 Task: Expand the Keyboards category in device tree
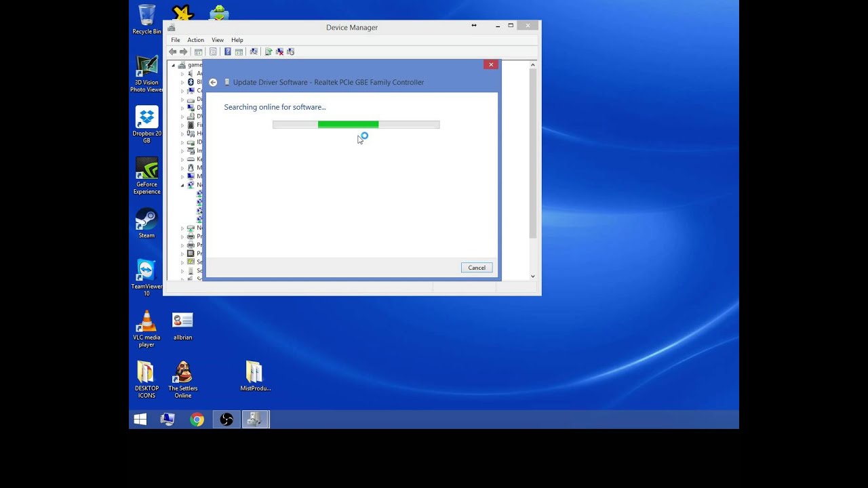[182, 159]
